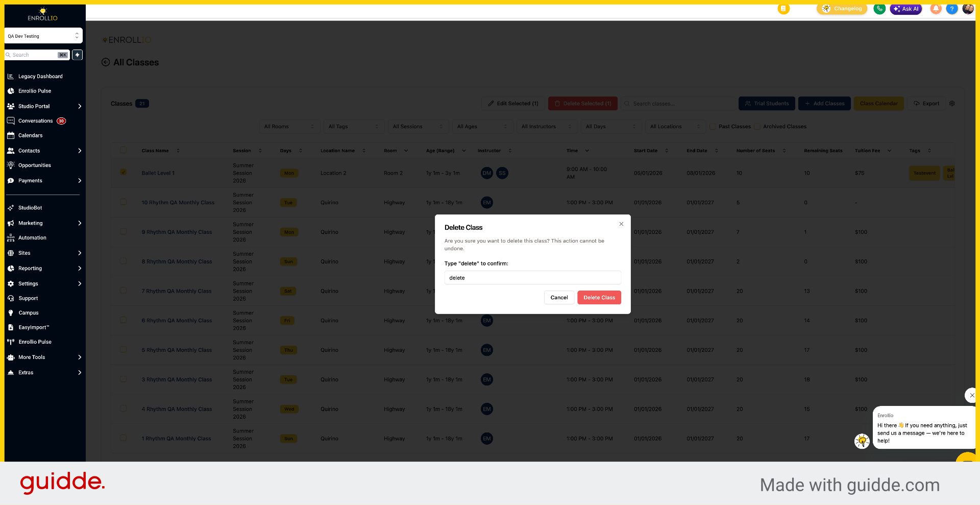
Task: Cancel the Delete Class dialog
Action: point(559,298)
